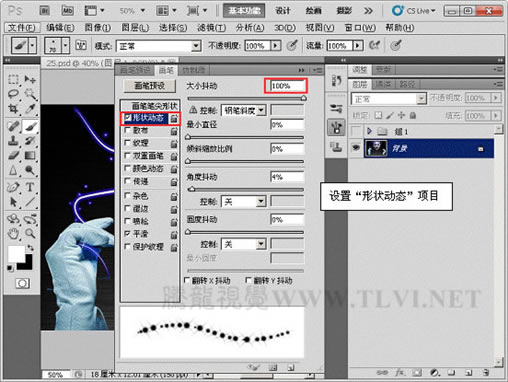Viewport: 508px width, 382px height.
Task: Uncheck the 平滑 smoothing option
Action: click(127, 234)
